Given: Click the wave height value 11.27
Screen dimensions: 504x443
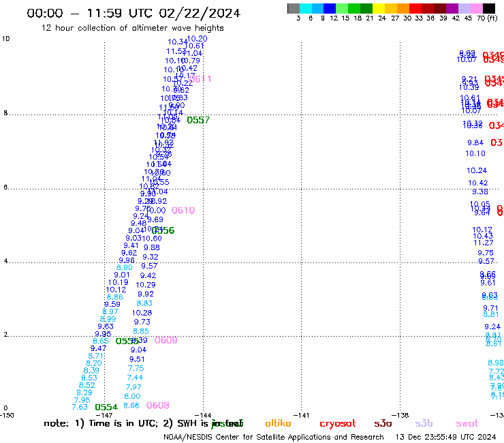Looking at the screenshot, I should 484,243.
